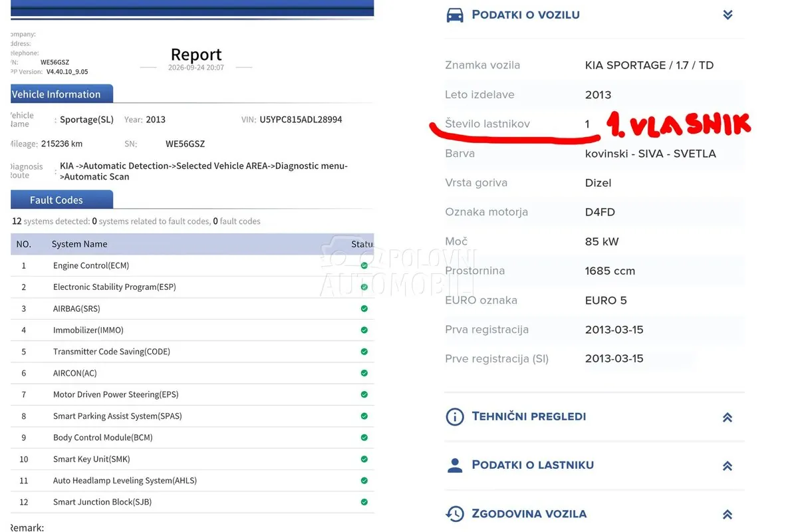Click green status check for Auto Headlamp Leveling System(AHLS)

coord(364,481)
